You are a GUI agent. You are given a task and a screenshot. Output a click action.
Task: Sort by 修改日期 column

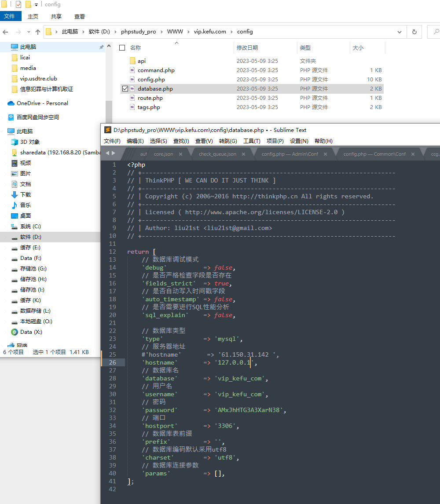(247, 47)
